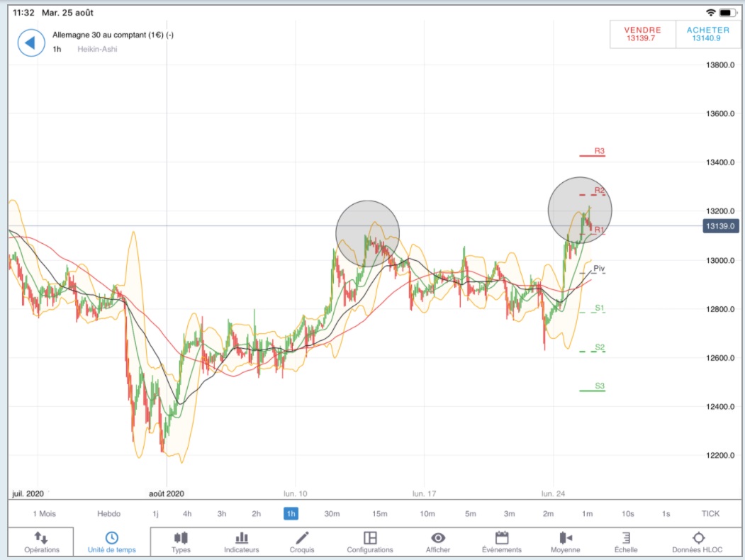Open the Unité de temps tab

(x=112, y=542)
